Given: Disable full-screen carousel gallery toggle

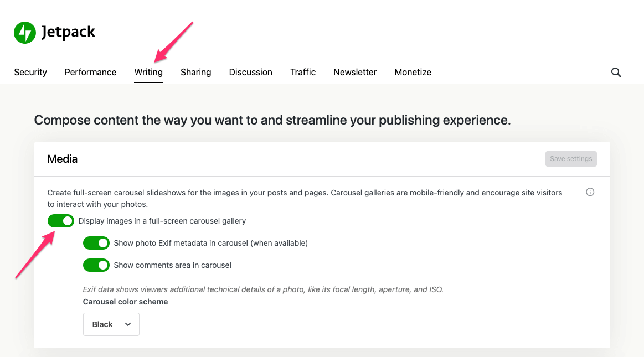Looking at the screenshot, I should tap(61, 221).
